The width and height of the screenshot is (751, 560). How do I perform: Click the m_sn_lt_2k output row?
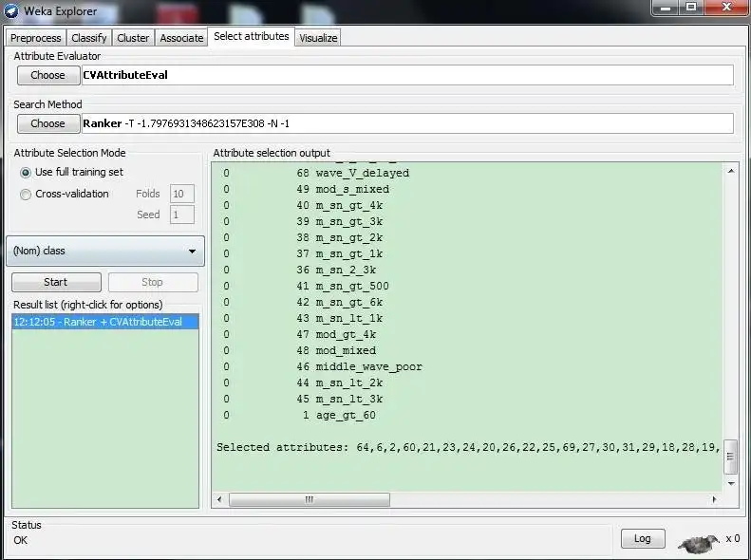tap(303, 383)
